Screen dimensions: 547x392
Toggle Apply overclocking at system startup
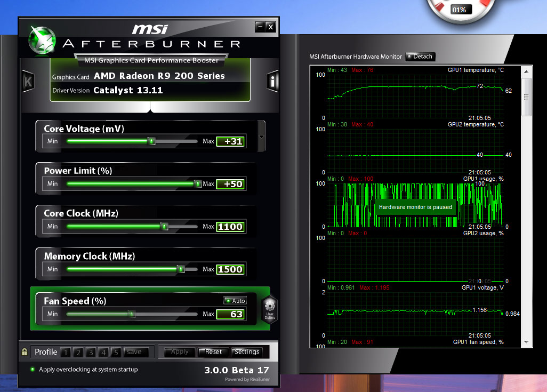tap(33, 369)
